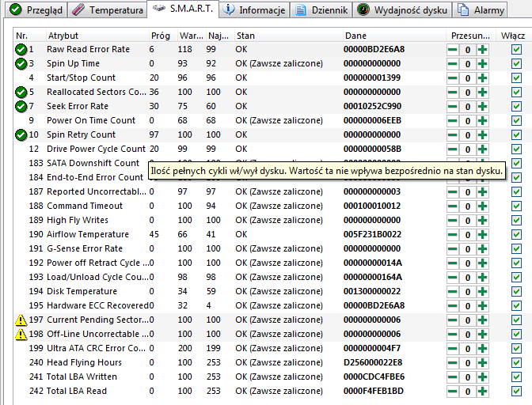Uncheck the Disk Temperature checkbox
The image size is (532, 405).
click(516, 292)
